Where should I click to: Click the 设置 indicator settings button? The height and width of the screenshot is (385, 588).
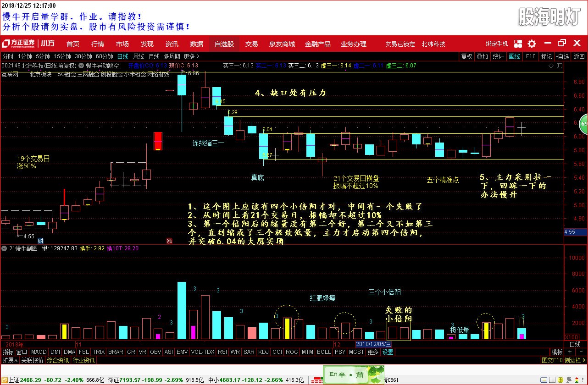tap(388, 352)
